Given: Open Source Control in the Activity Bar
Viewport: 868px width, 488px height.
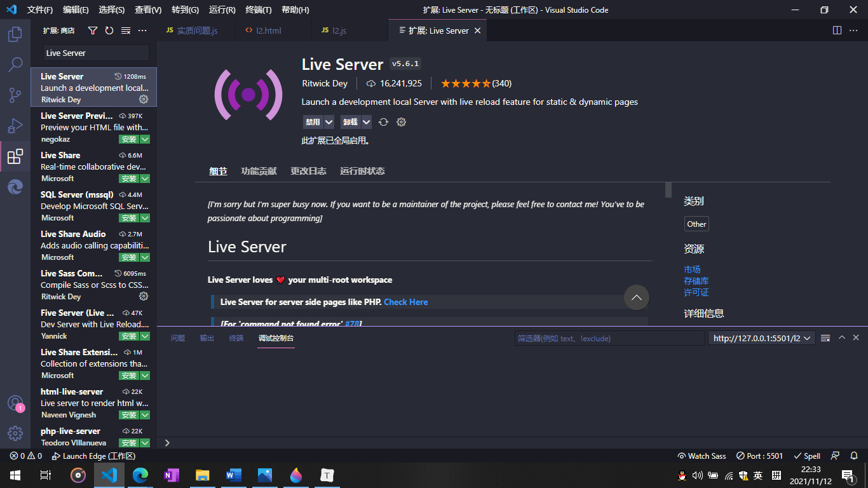Looking at the screenshot, I should click(x=15, y=95).
